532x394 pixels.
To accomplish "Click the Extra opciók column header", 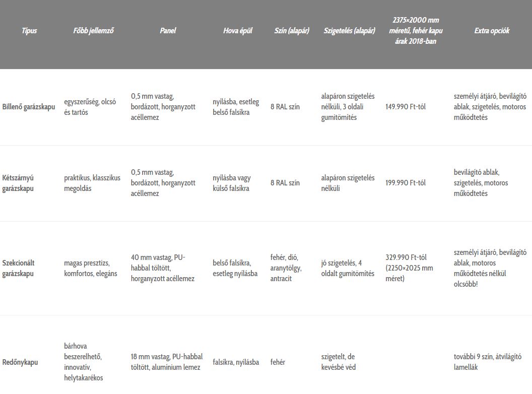I will click(492, 31).
